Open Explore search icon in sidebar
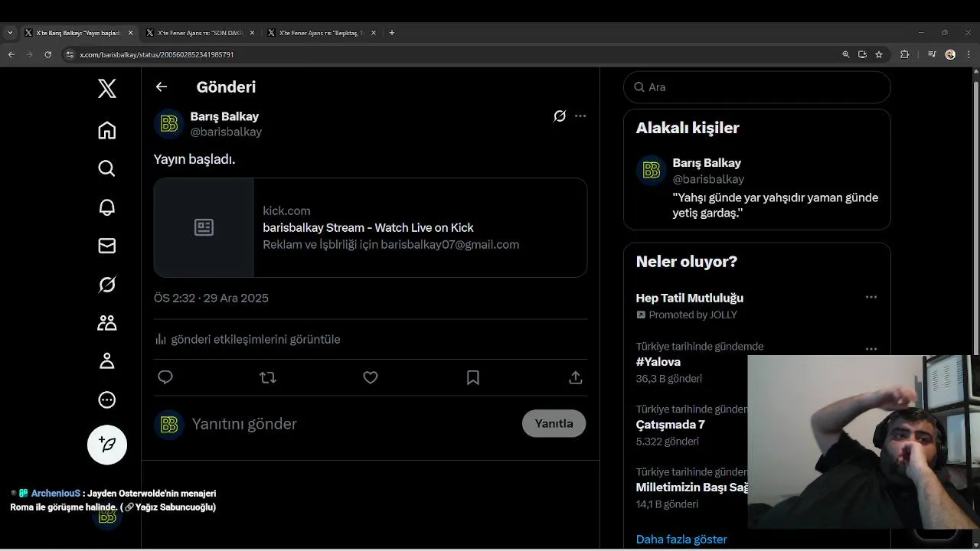Image resolution: width=980 pixels, height=551 pixels. pyautogui.click(x=107, y=168)
